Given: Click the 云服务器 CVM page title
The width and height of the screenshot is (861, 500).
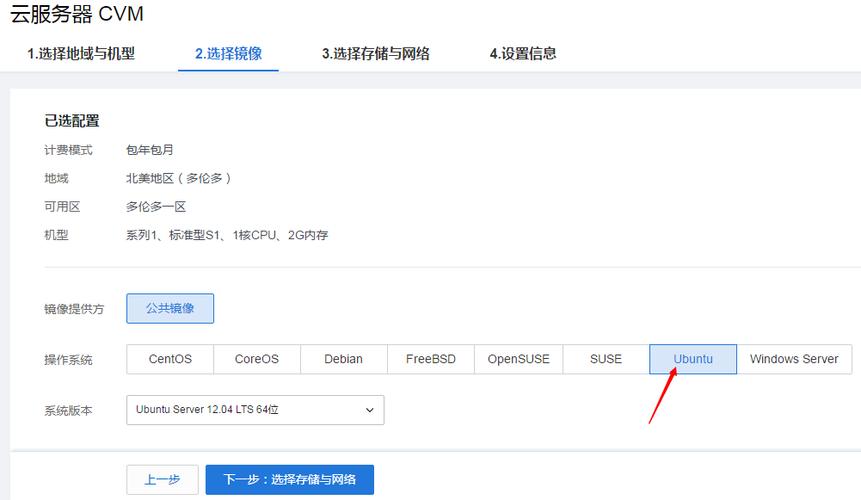Looking at the screenshot, I should [77, 14].
